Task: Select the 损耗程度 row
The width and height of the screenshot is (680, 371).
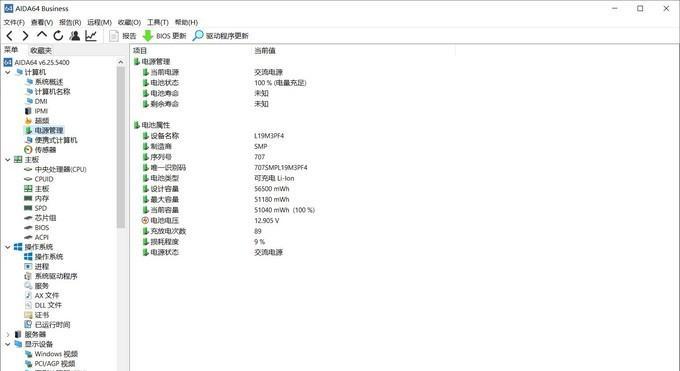Action: (x=204, y=242)
